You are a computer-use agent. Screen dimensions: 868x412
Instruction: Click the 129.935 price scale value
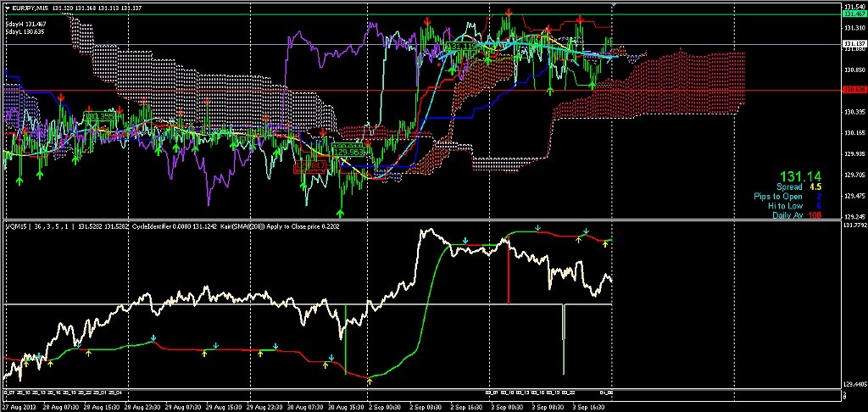click(855, 154)
